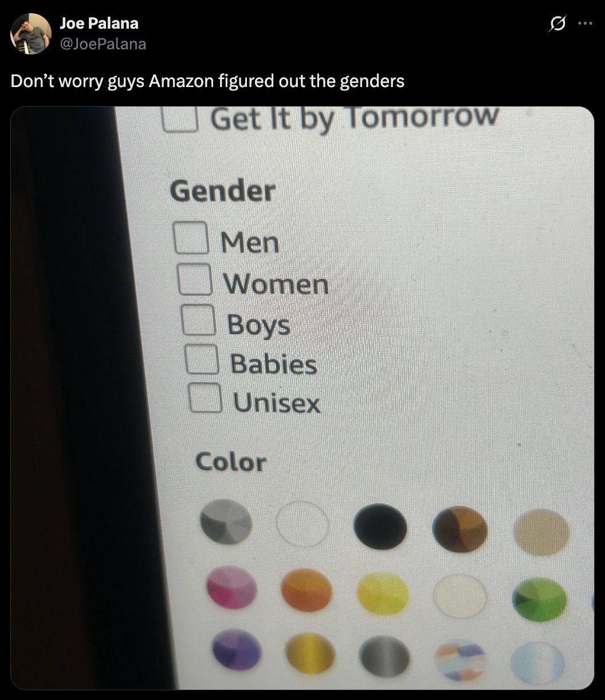This screenshot has height=700, width=605.
Task: Pick the gold metallic color swatch
Action: [x=310, y=653]
